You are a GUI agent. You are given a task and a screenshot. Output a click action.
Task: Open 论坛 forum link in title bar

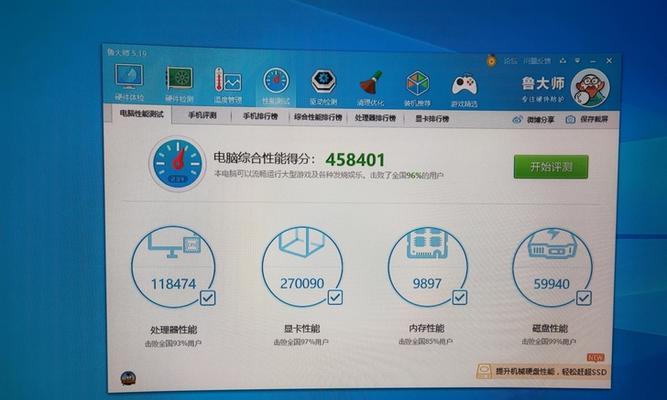(510, 61)
